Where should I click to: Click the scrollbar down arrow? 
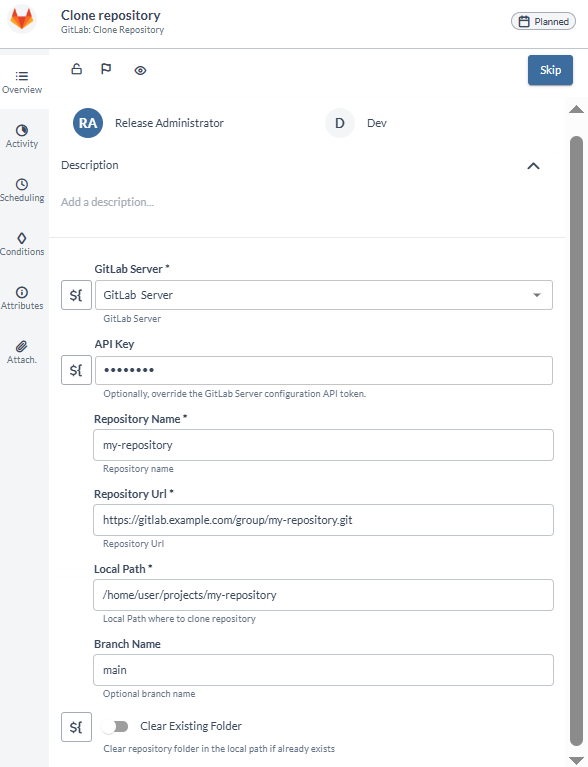(576, 760)
